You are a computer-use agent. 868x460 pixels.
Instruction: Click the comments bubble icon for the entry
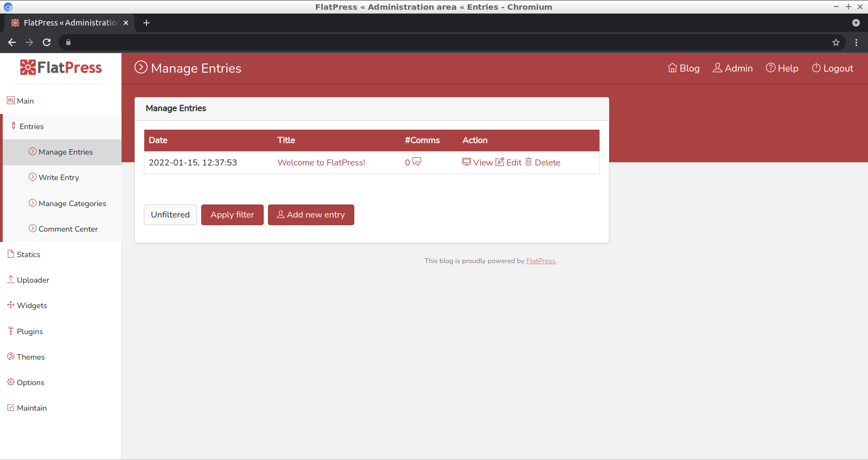click(417, 162)
